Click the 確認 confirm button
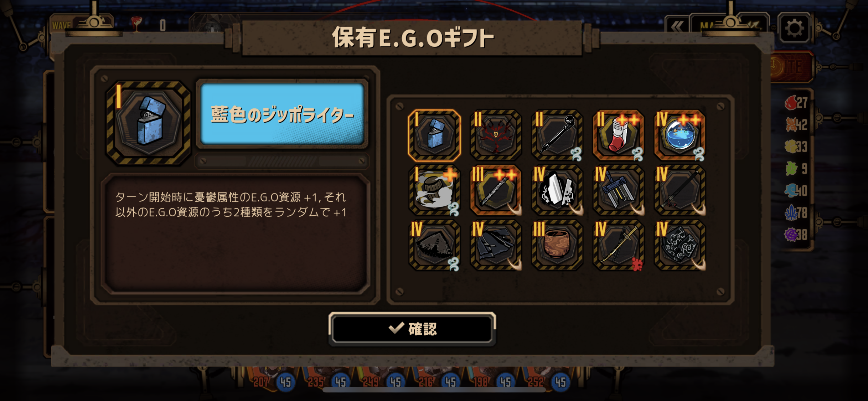 point(412,329)
